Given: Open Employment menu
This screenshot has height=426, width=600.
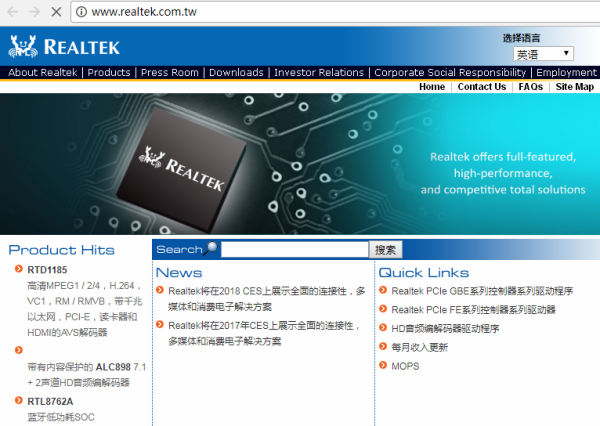Looking at the screenshot, I should (566, 72).
